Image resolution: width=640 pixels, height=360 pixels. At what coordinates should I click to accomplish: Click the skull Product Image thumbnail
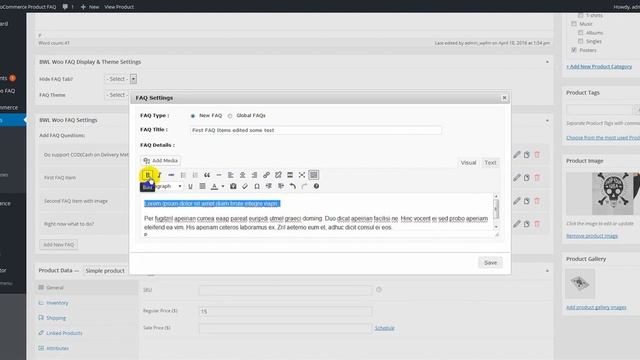point(612,193)
